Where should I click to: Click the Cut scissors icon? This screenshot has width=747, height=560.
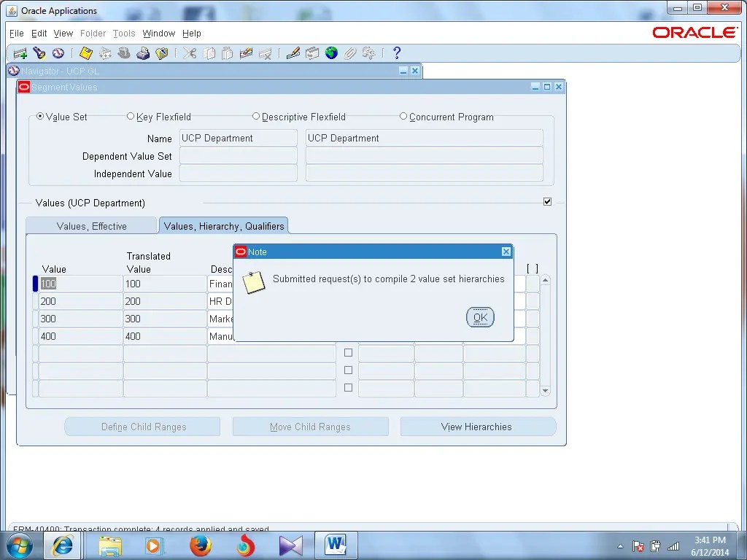(190, 53)
